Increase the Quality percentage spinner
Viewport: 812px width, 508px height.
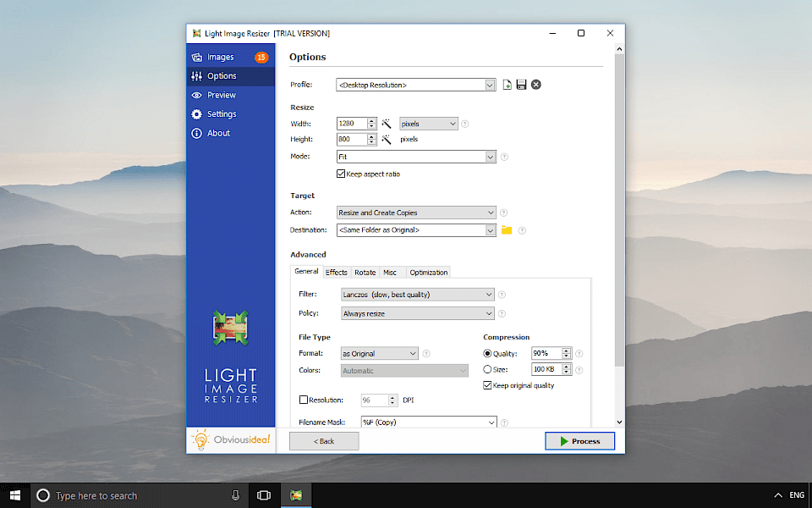[567, 351]
